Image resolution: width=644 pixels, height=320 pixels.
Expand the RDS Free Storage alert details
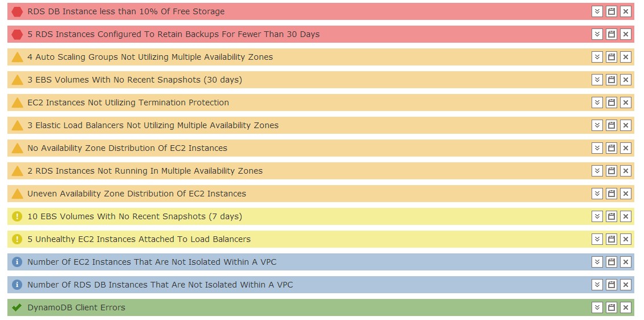pyautogui.click(x=597, y=11)
